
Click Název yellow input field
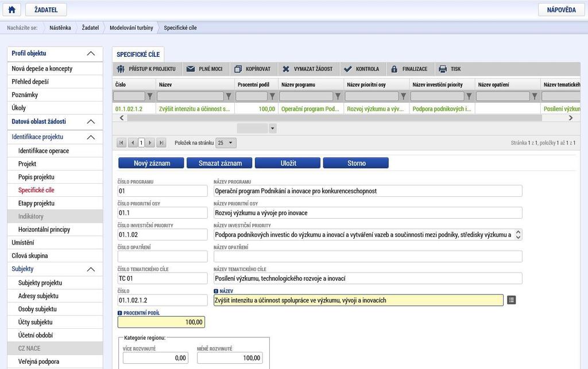358,300
